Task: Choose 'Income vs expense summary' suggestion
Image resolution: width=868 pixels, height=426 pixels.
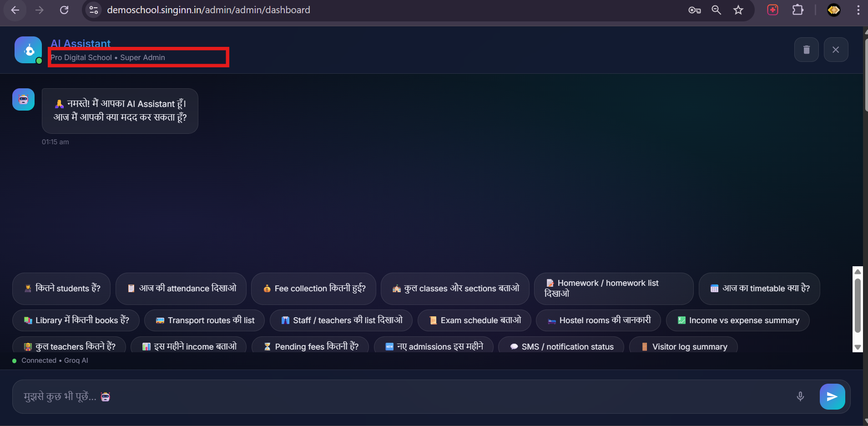Action: click(x=737, y=320)
